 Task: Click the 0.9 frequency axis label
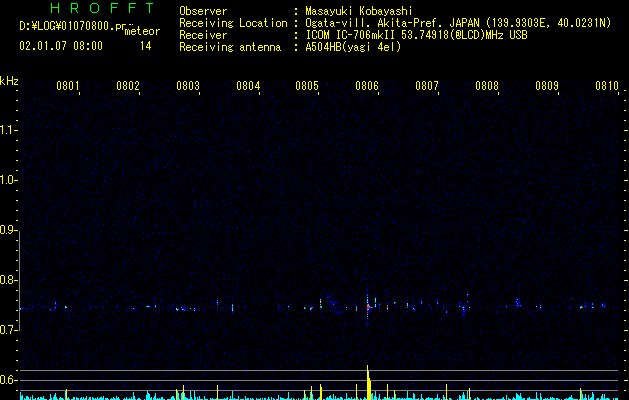click(8, 230)
